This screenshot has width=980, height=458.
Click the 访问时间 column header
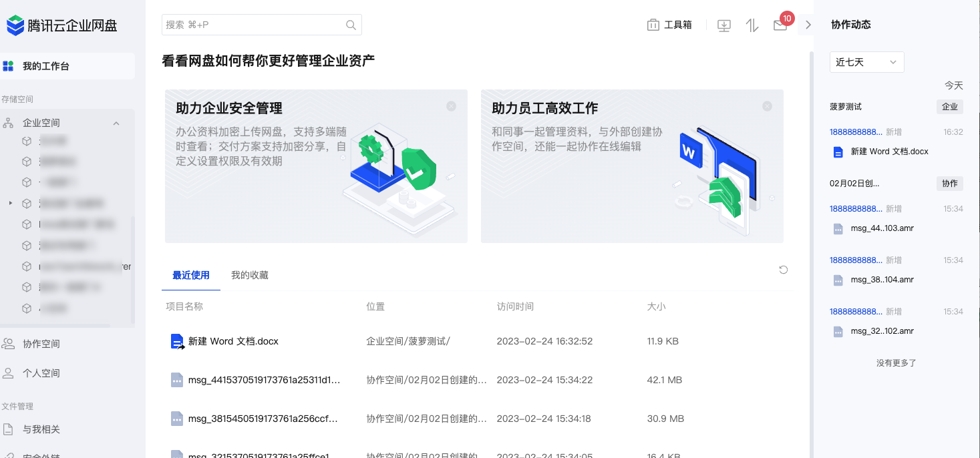(515, 306)
